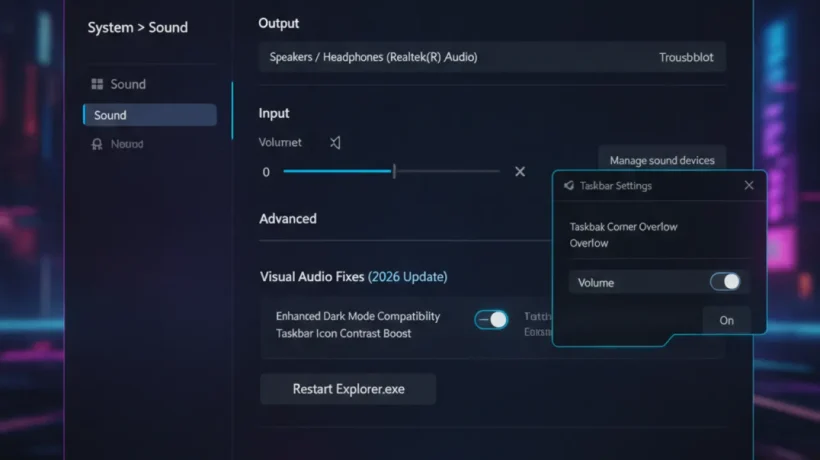Toggle Enhanced Dark Mode Compatibility switch
The width and height of the screenshot is (820, 460).
pos(491,319)
